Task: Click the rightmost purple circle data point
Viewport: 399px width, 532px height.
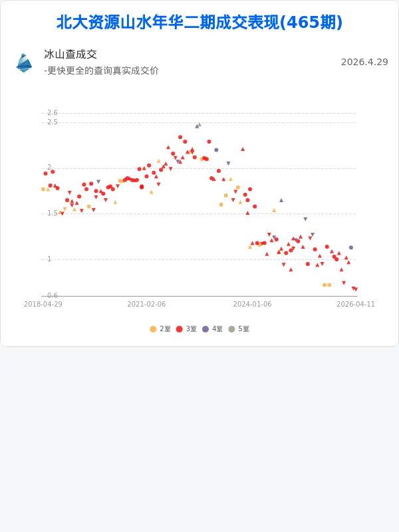Action: (351, 247)
